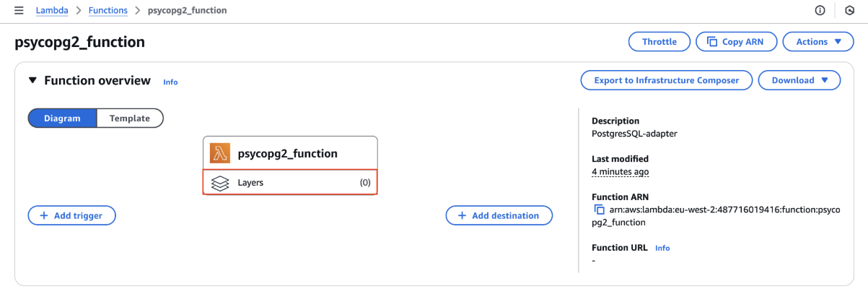Go to Functions in the breadcrumb
The image size is (868, 289).
108,11
